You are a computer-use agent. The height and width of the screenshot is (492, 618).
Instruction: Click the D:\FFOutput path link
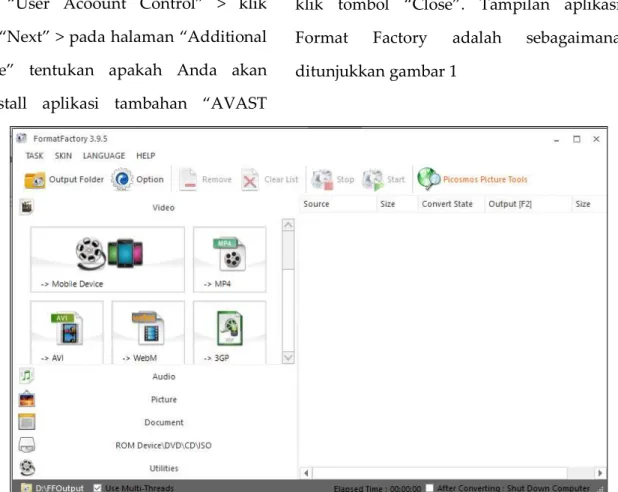coord(60,488)
